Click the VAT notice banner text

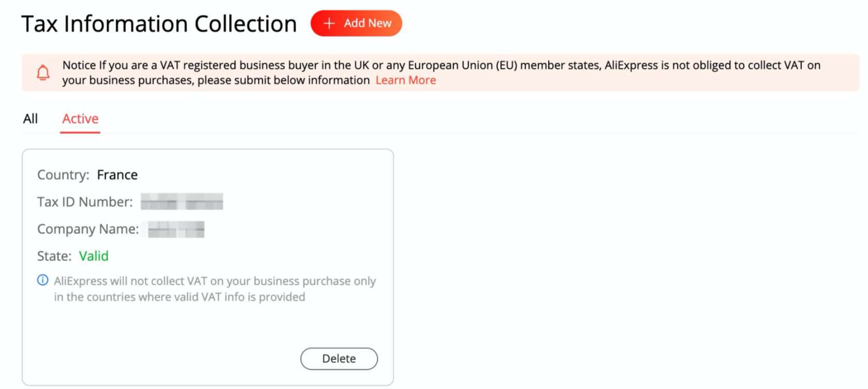tap(441, 73)
